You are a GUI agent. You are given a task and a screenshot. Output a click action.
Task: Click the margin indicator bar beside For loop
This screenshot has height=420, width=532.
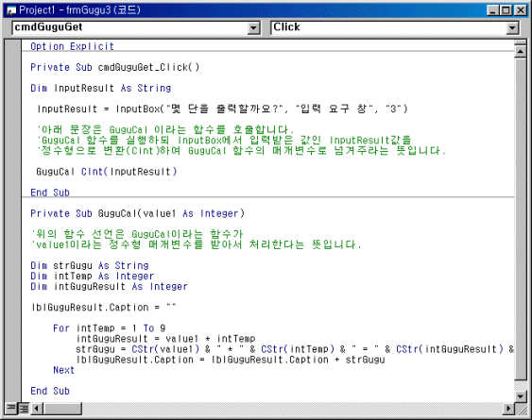coord(13,328)
